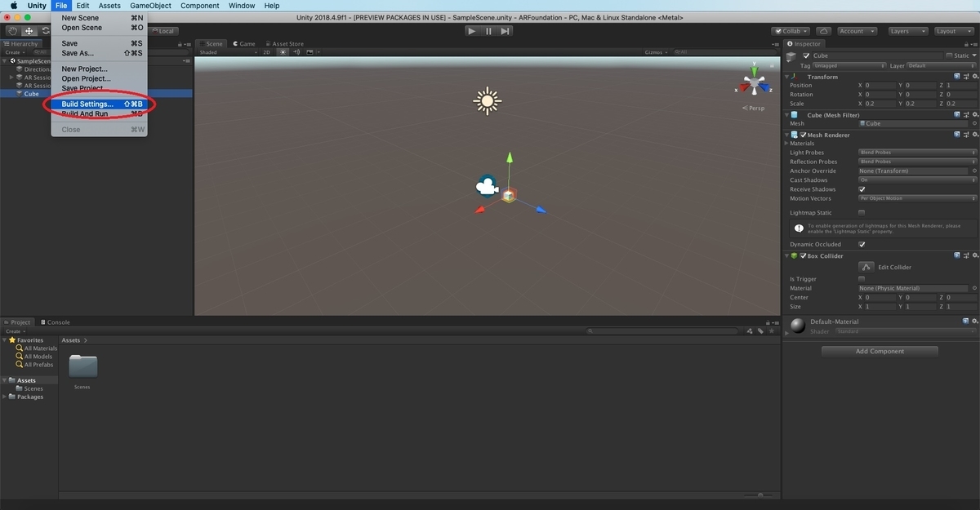This screenshot has height=510, width=980.
Task: Click the Anchor Override object picker circle
Action: (x=974, y=171)
